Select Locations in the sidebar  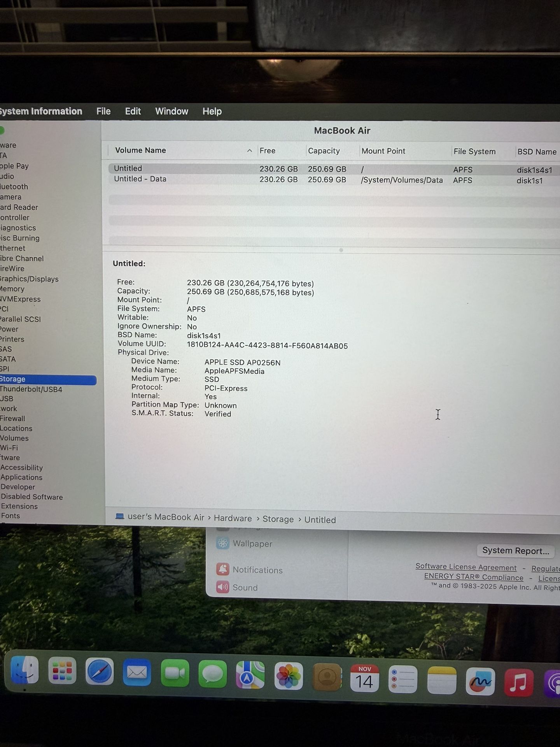click(x=16, y=428)
